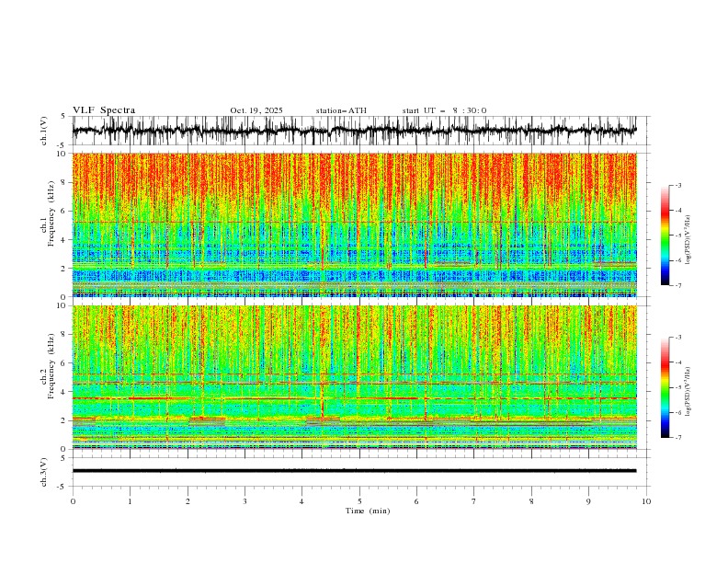This screenshot has width=728, height=563.
Task: Click time axis tick label '5'
Action: click(359, 501)
